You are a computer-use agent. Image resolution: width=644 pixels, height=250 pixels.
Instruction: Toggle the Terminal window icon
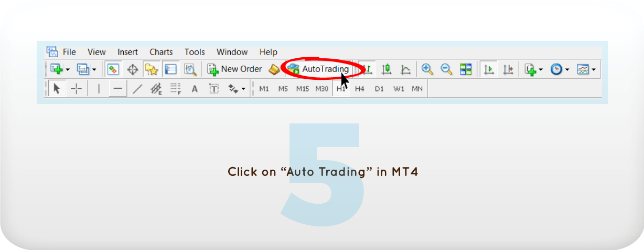coord(170,69)
